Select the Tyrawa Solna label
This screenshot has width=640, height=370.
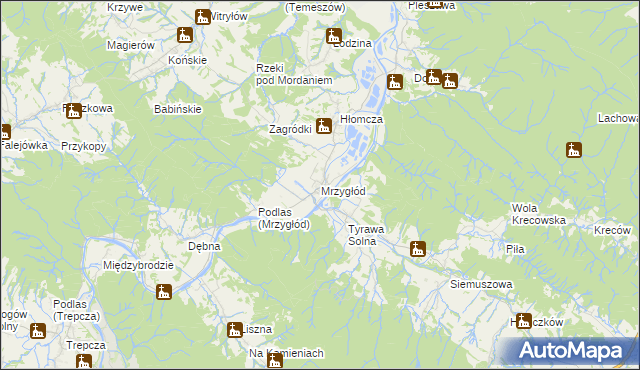tap(366, 235)
